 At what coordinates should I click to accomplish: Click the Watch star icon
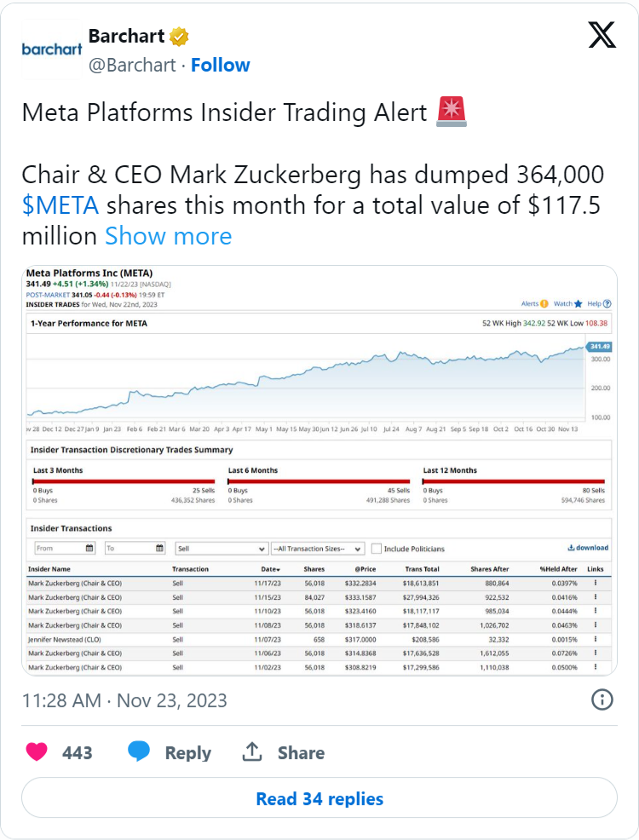click(x=579, y=304)
